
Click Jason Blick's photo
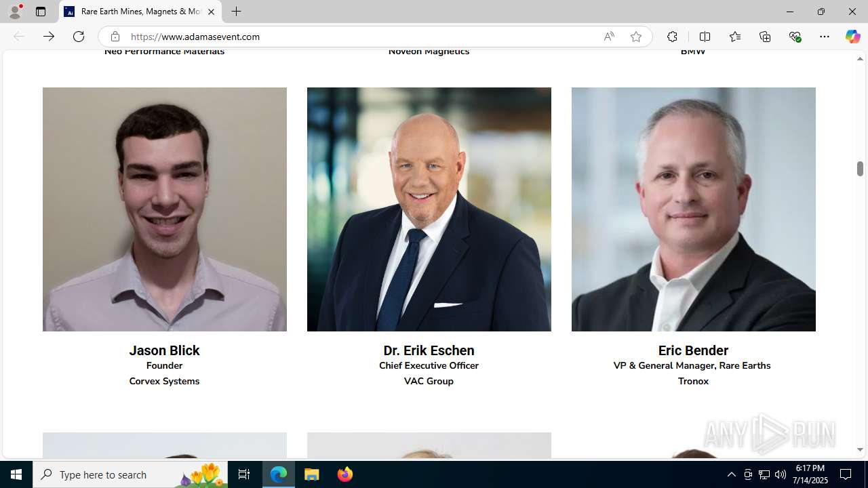tap(165, 209)
